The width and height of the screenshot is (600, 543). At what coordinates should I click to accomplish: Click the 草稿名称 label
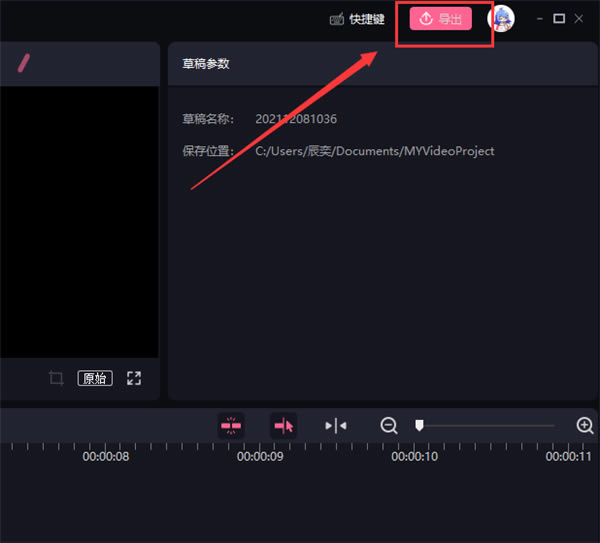click(208, 119)
